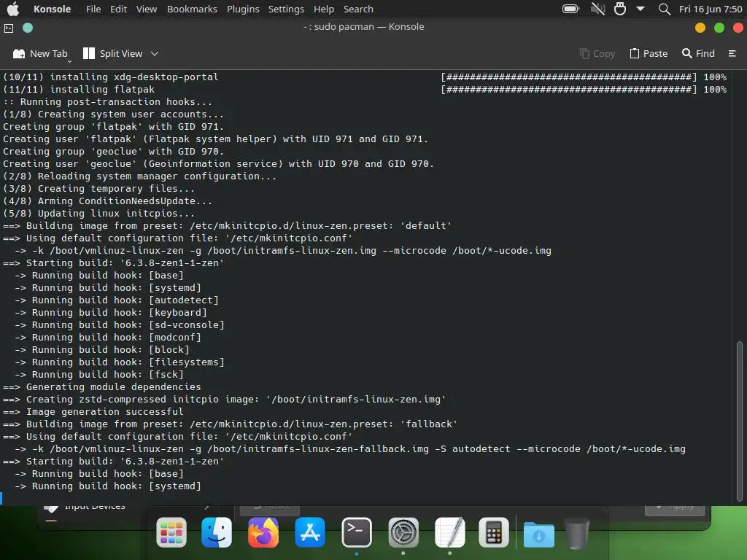Click the power plug tray icon
747x560 pixels.
[620, 9]
